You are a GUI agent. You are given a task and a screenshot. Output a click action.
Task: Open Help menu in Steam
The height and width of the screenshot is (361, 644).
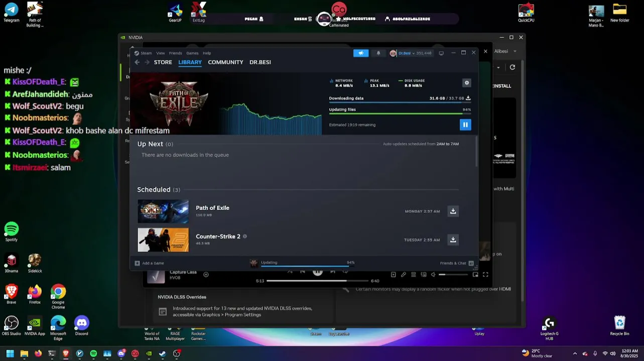[x=207, y=53]
